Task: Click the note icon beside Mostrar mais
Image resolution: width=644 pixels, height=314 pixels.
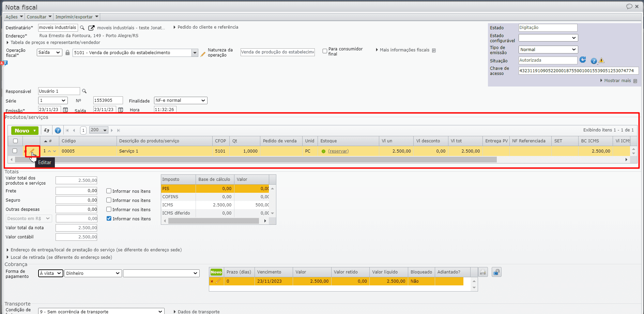Action: click(635, 81)
